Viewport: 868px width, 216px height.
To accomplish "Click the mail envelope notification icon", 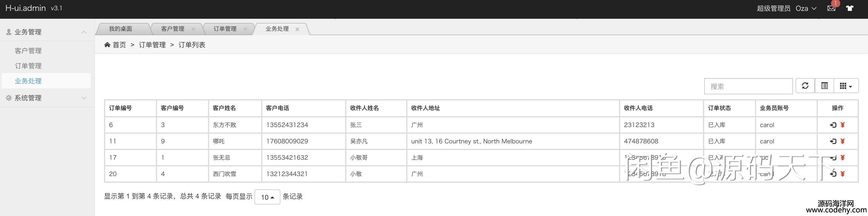I will click(x=831, y=8).
